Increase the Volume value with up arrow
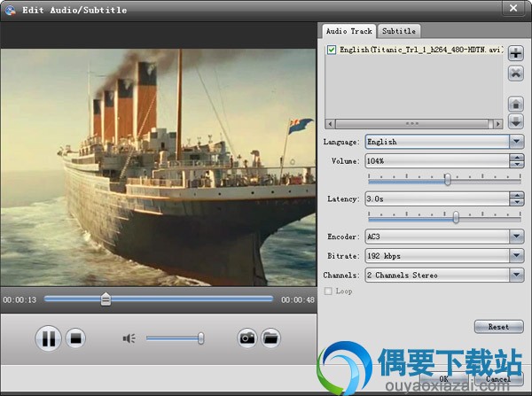 (x=517, y=158)
